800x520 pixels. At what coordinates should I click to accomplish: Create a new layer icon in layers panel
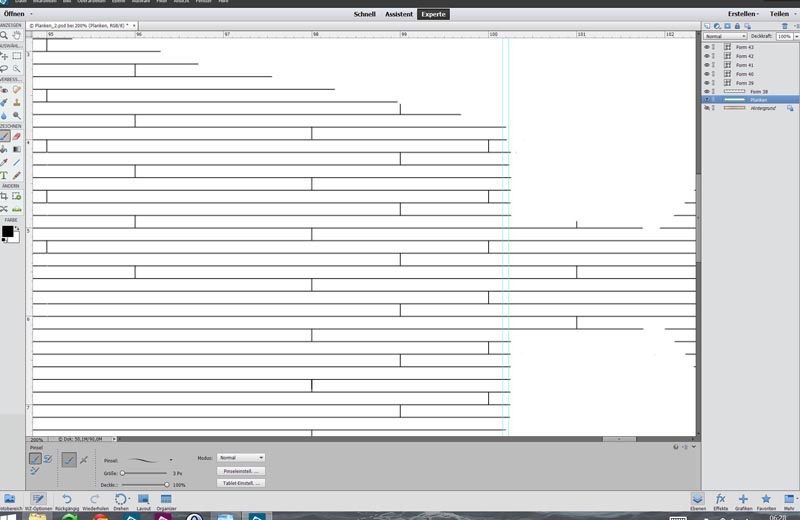coord(707,26)
